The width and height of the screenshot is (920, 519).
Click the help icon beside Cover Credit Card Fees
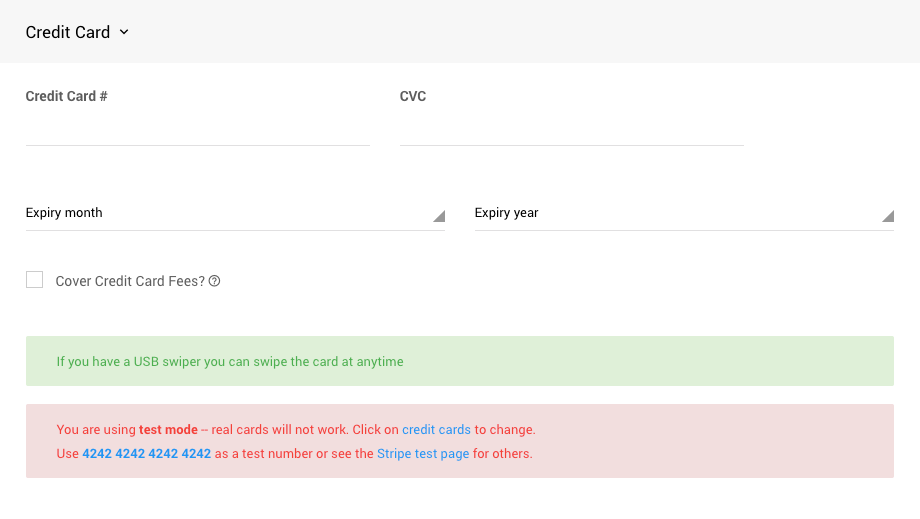(214, 281)
